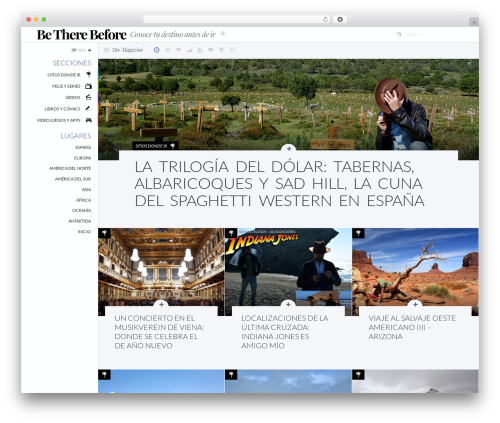Click the browser reload icon in address bar
The height and width of the screenshot is (423, 500).
325,19
